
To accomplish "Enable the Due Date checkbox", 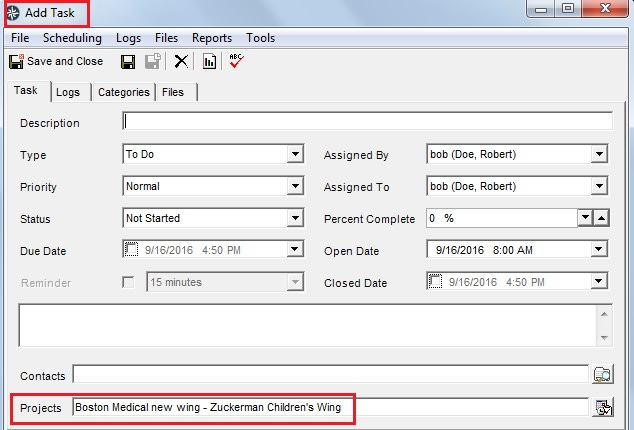I will pos(131,249).
